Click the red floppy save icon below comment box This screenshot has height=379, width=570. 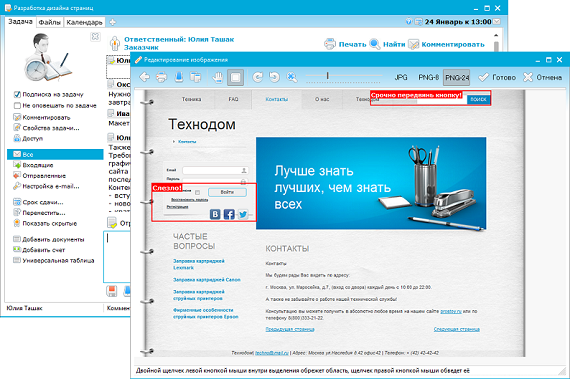tap(112, 291)
